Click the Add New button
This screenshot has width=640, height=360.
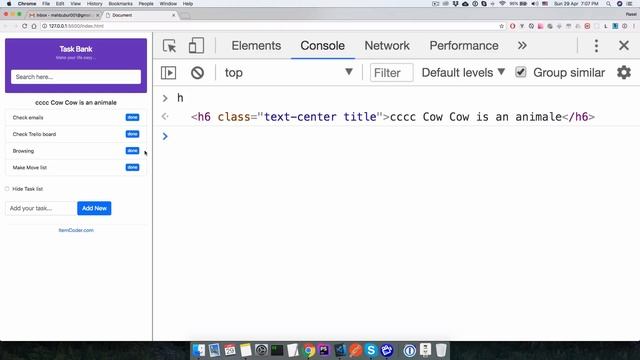click(x=94, y=208)
